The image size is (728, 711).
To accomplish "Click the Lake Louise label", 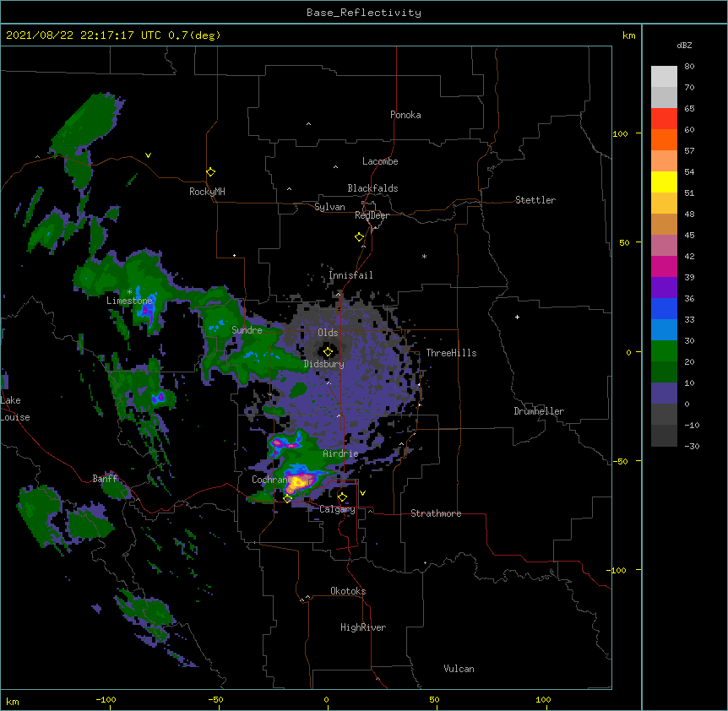I will click(15, 409).
